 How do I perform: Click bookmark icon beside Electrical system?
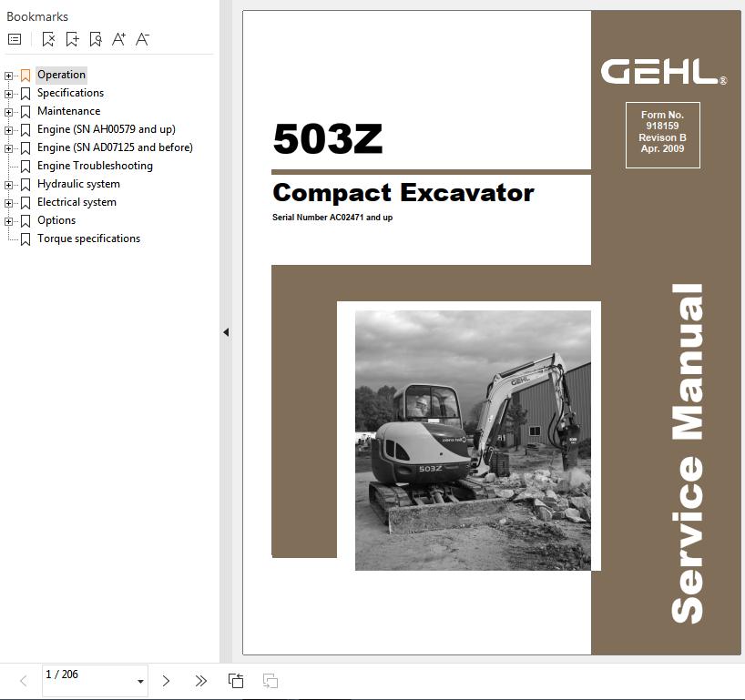[x=26, y=203]
